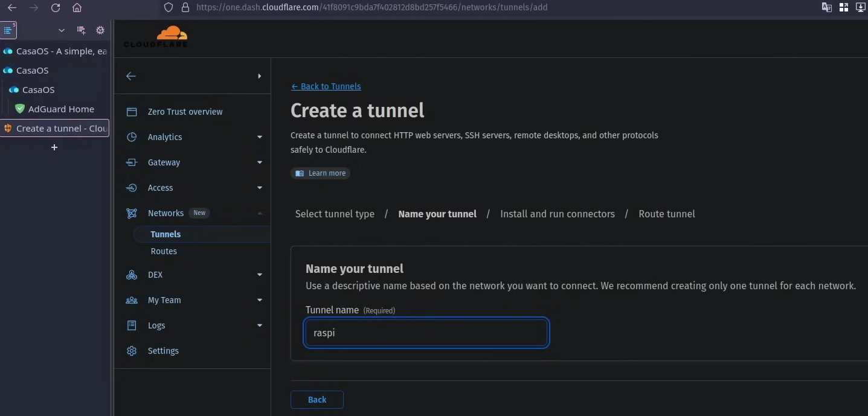868x416 pixels.
Task: Click the Networks node graph icon
Action: pyautogui.click(x=131, y=213)
